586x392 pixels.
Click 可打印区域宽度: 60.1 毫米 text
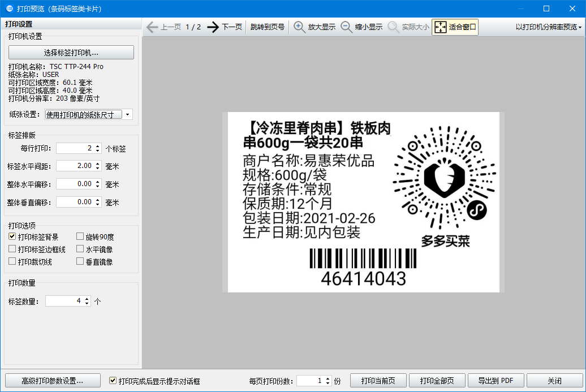(50, 83)
